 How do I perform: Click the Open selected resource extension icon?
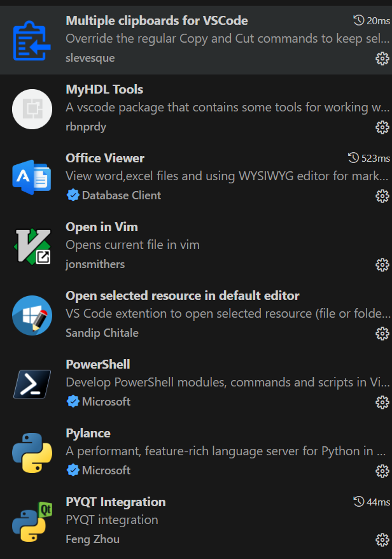point(32,316)
